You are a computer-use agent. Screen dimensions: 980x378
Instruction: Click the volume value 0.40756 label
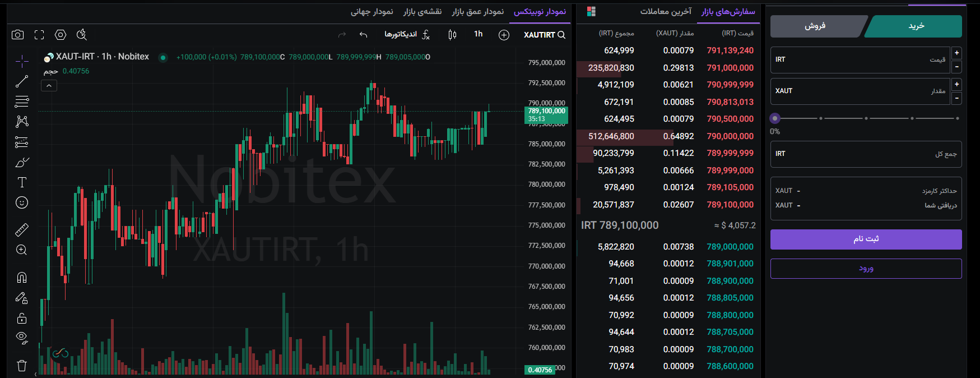(x=76, y=71)
